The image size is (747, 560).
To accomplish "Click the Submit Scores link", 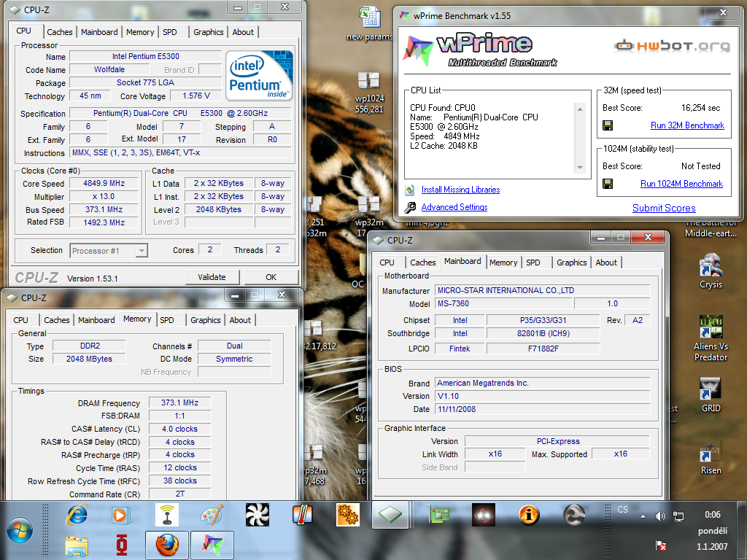I will 664,208.
